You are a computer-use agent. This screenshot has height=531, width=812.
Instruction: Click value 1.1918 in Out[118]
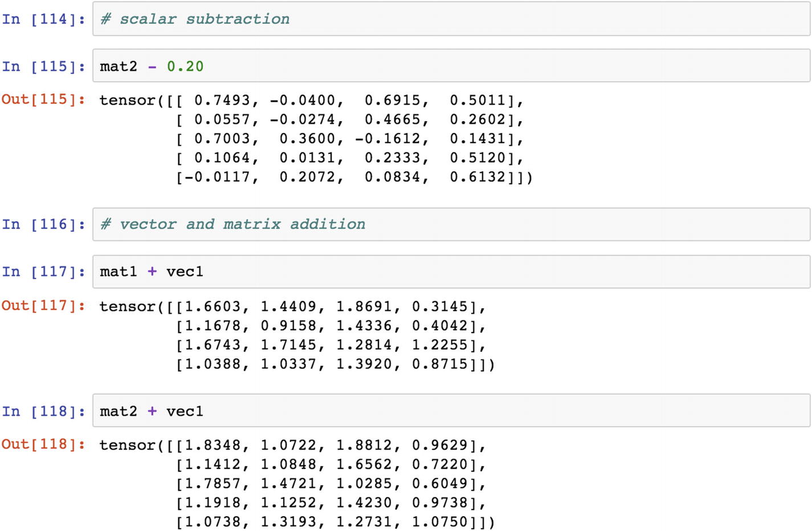[213, 502]
